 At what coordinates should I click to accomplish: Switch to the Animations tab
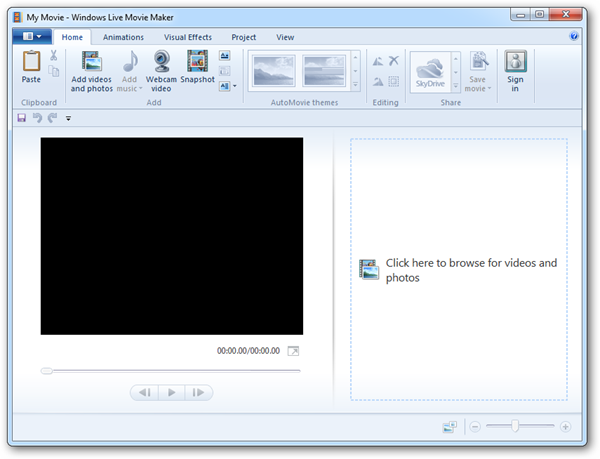123,37
